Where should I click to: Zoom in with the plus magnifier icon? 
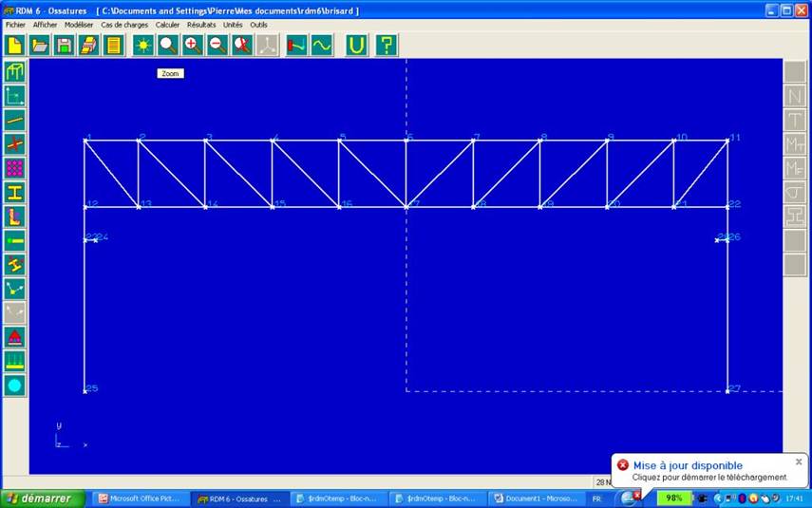(x=193, y=45)
